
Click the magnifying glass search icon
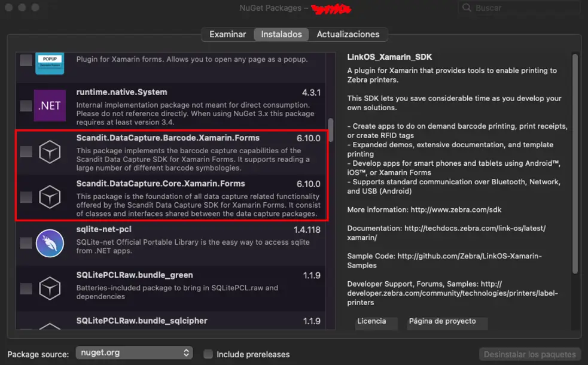[x=467, y=8]
